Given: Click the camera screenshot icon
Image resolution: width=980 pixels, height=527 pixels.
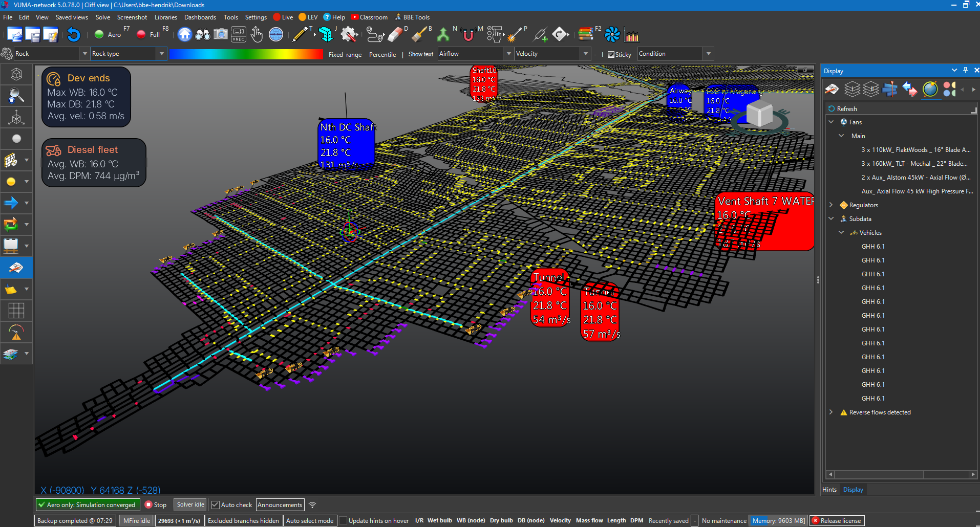Looking at the screenshot, I should (221, 35).
